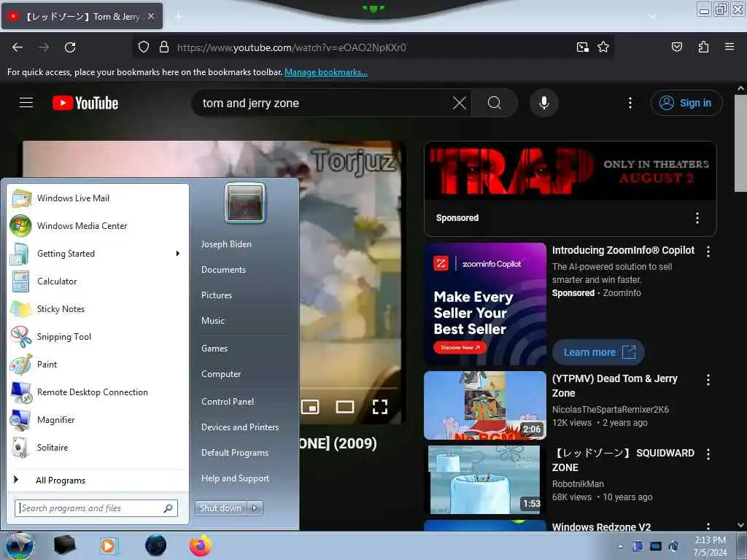Close the Tom & Jerry browser tab
This screenshot has width=747, height=560.
click(150, 16)
